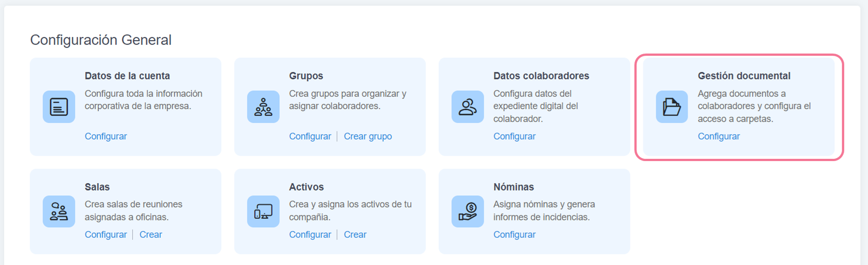Open Configurar under Gestión documental
The height and width of the screenshot is (265, 868).
719,136
